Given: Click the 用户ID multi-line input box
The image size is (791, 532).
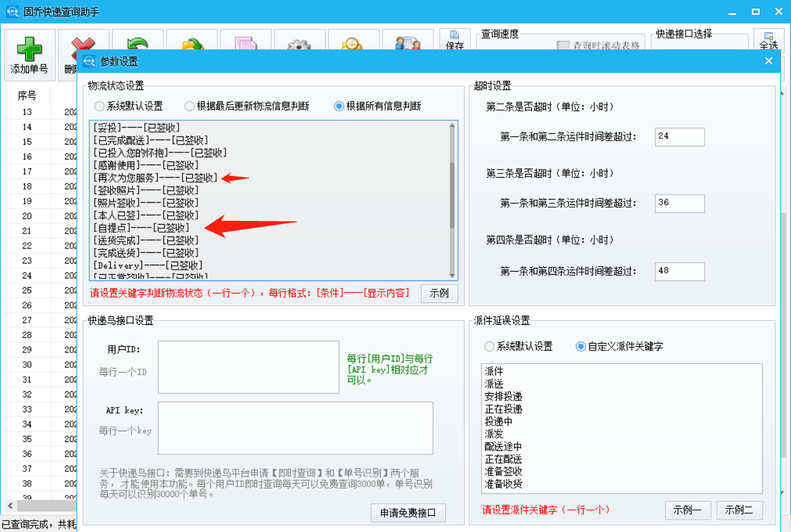Looking at the screenshot, I should [x=249, y=367].
